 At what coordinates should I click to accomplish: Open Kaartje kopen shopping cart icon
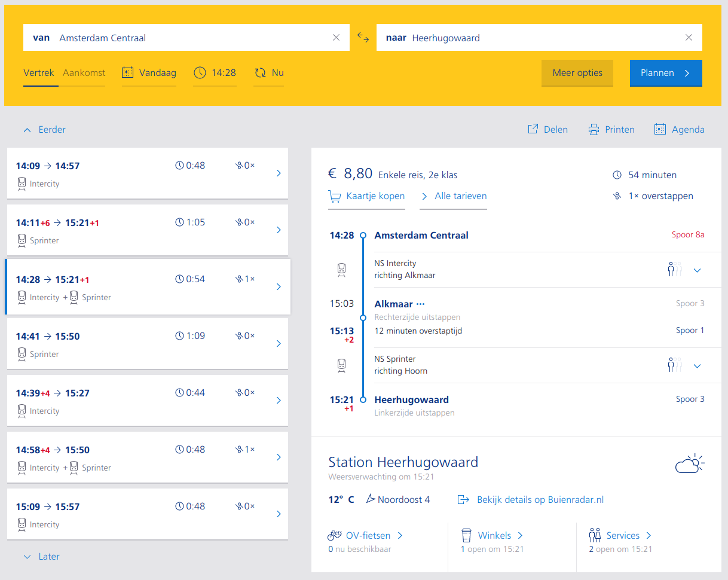[335, 196]
